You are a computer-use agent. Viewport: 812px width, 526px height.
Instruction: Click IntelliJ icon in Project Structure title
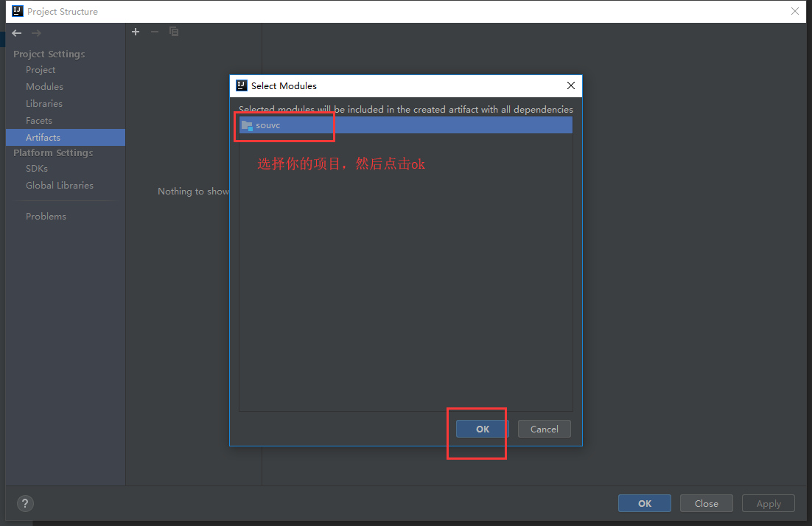18,11
